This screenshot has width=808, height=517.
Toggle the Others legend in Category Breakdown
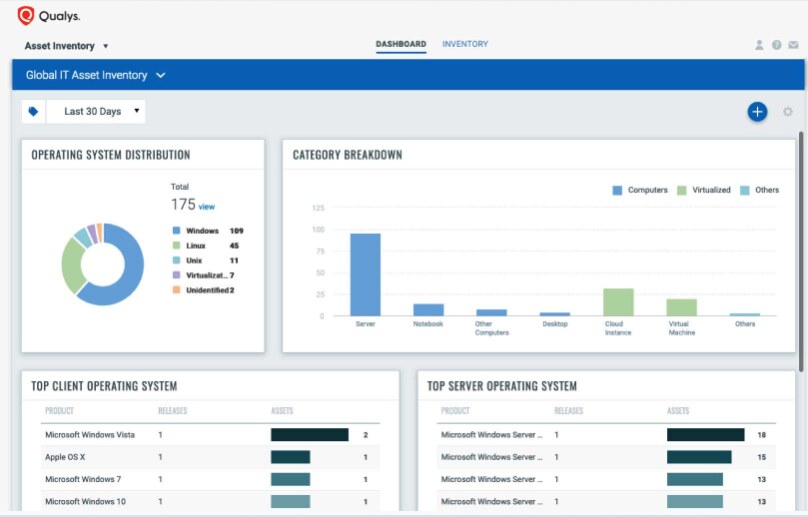pyautogui.click(x=760, y=190)
